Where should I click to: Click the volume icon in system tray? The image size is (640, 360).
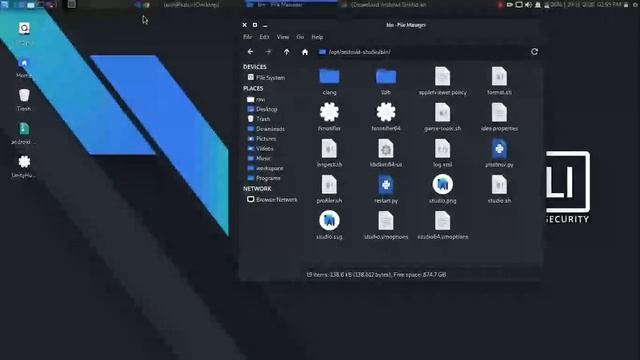528,4
